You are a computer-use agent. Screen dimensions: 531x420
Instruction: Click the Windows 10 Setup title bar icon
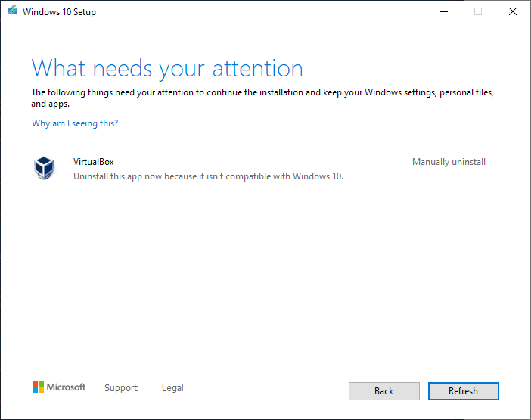(13, 11)
